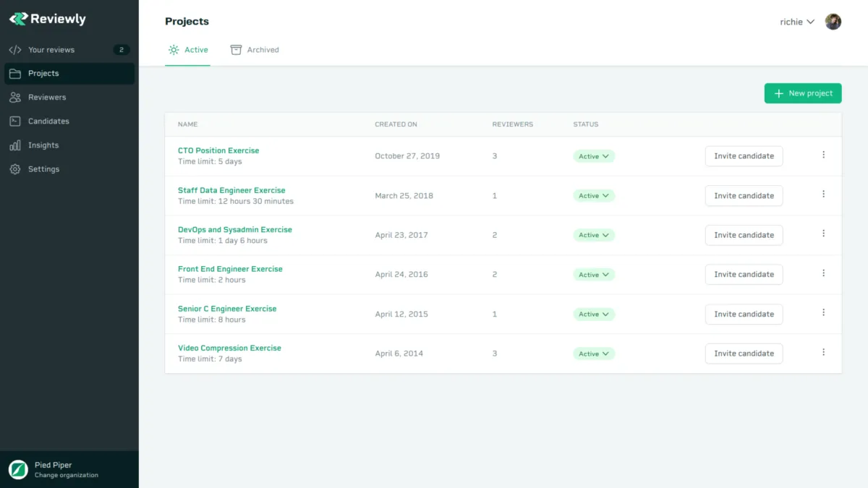Open Insights bar chart icon
This screenshot has height=488, width=868.
(x=15, y=145)
